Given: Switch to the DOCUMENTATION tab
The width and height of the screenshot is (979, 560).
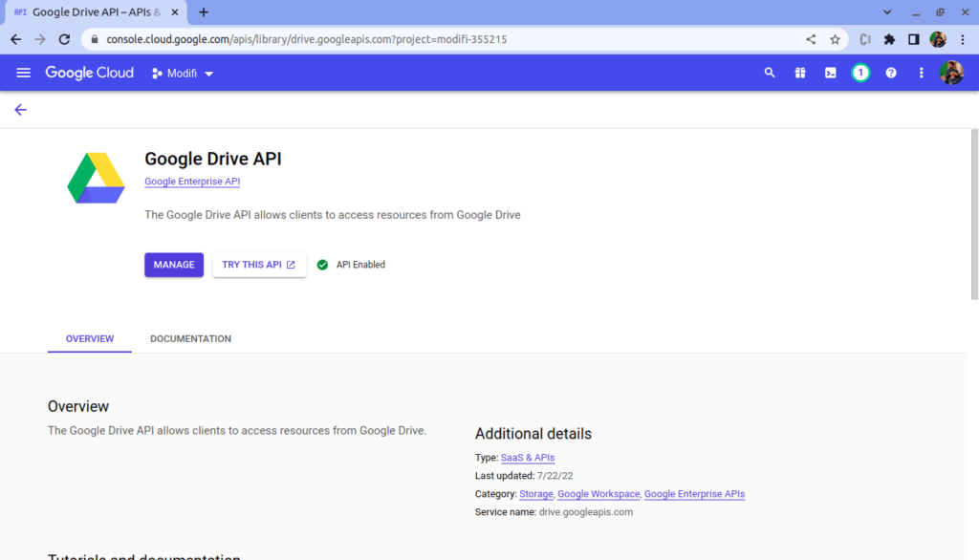Looking at the screenshot, I should pyautogui.click(x=190, y=339).
